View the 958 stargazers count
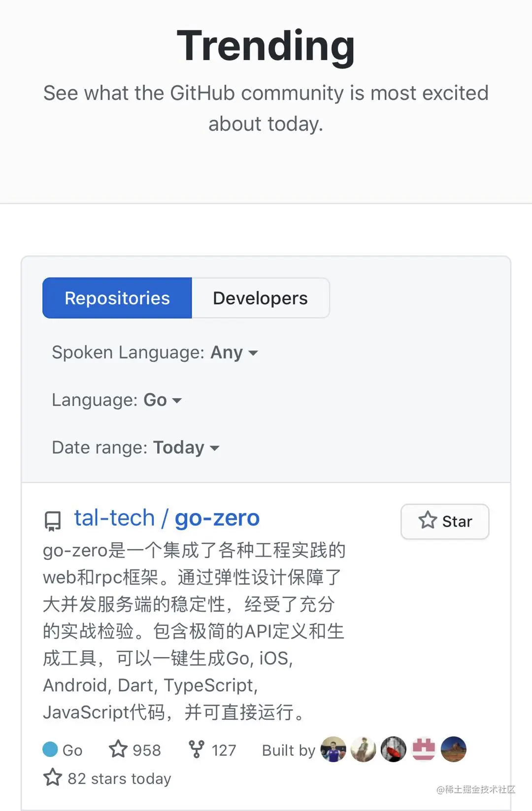 click(x=146, y=750)
